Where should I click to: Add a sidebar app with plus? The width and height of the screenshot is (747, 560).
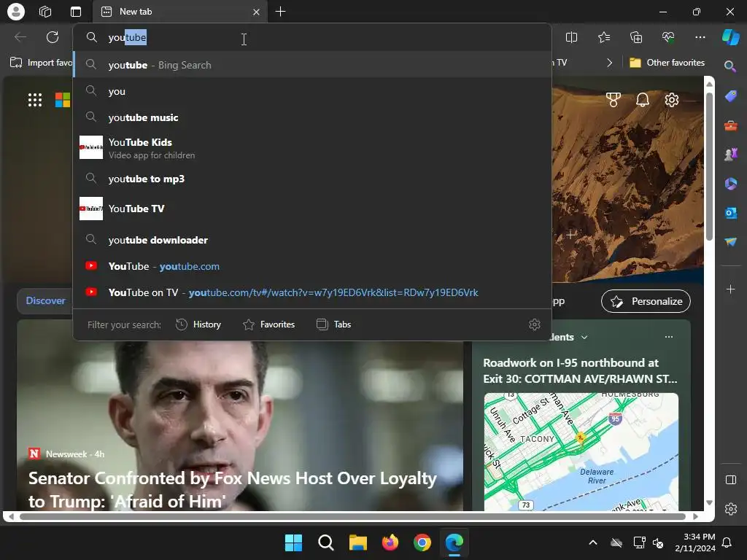(730, 289)
